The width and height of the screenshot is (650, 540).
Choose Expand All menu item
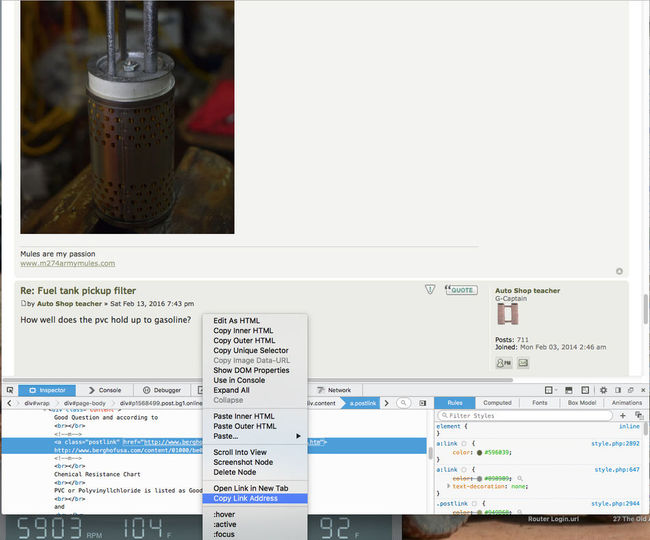click(x=255, y=390)
